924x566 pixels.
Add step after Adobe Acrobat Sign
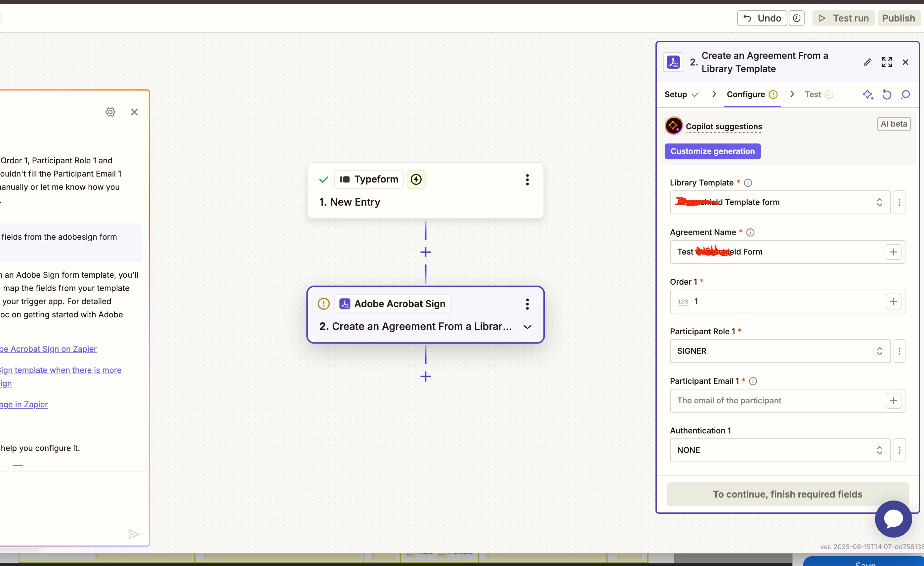click(426, 376)
